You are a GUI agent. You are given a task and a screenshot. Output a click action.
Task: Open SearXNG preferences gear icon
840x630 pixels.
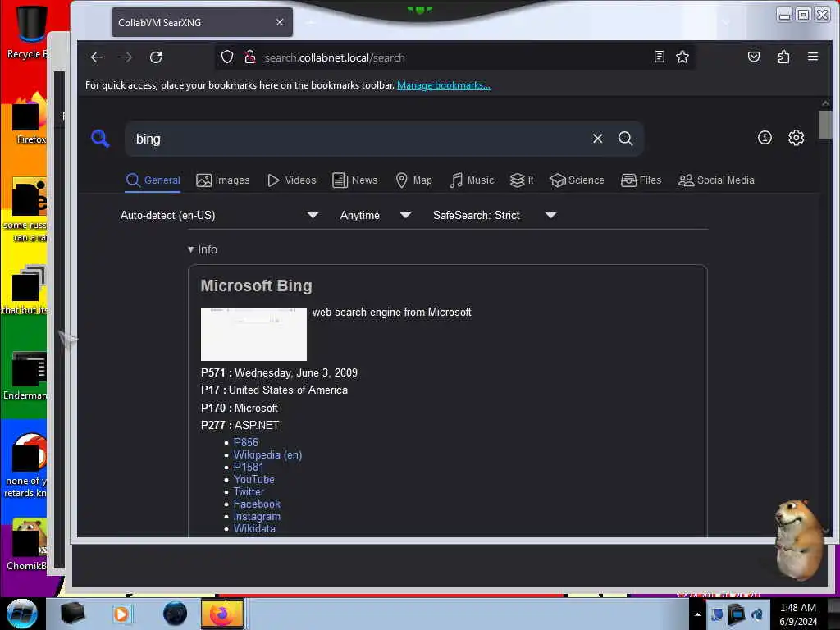coord(796,138)
